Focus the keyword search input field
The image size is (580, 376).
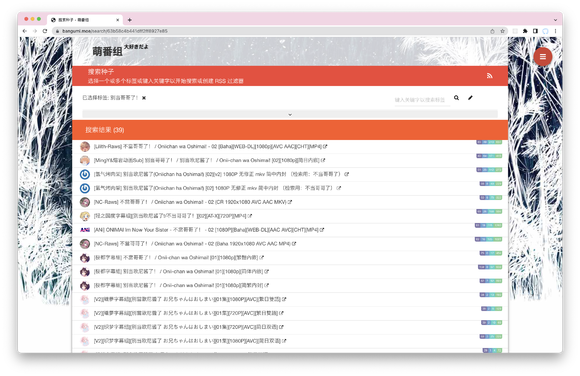(x=422, y=100)
